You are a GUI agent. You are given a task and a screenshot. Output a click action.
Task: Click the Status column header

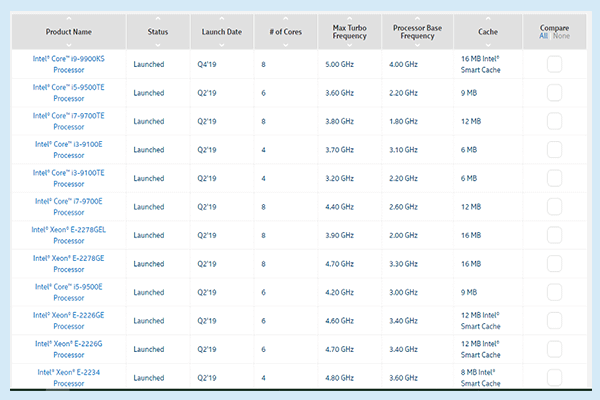coord(159,32)
